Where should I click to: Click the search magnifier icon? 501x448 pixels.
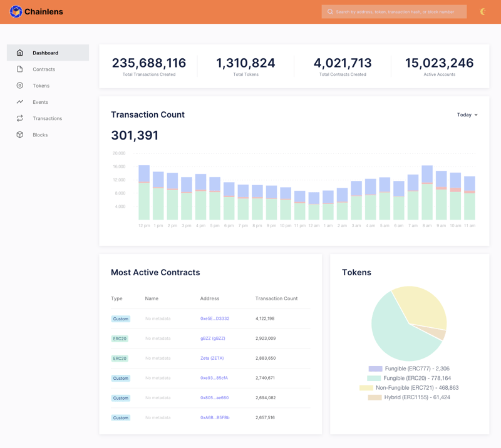330,12
